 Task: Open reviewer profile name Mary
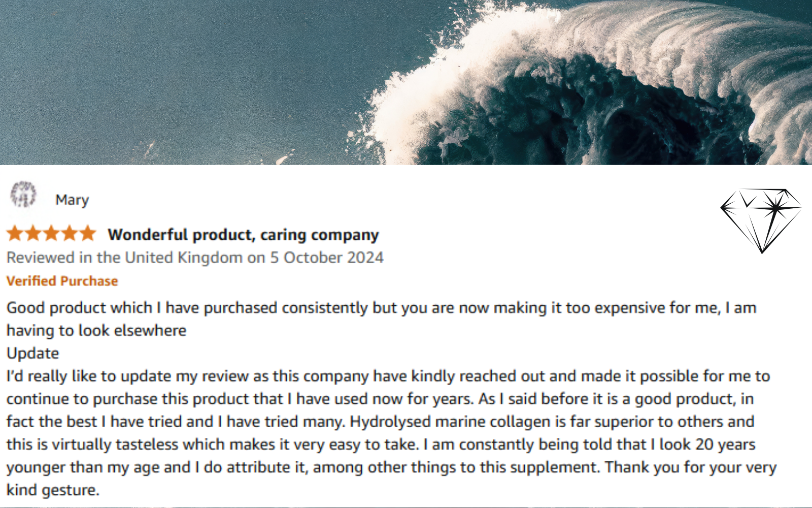pos(72,200)
